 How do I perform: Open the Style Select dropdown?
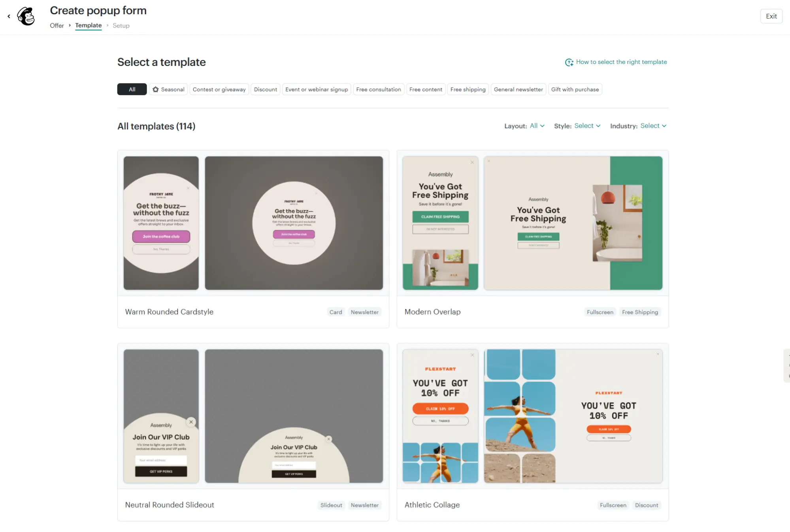[587, 126]
